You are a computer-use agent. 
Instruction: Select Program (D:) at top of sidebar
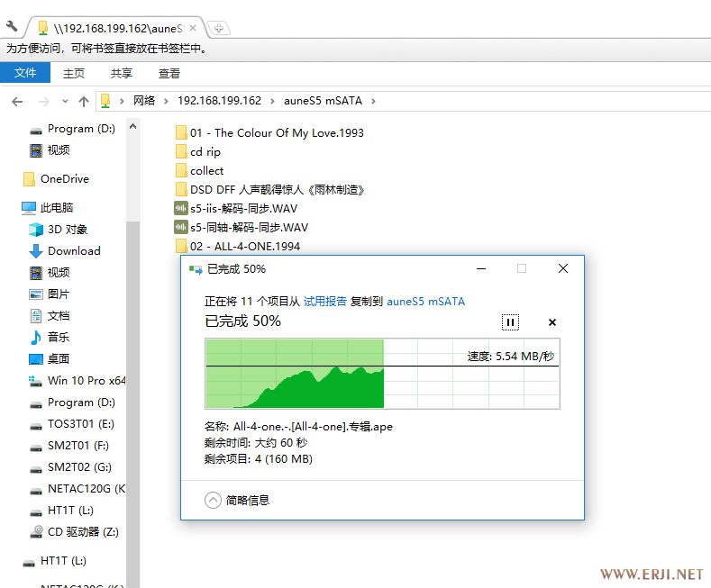[73, 129]
